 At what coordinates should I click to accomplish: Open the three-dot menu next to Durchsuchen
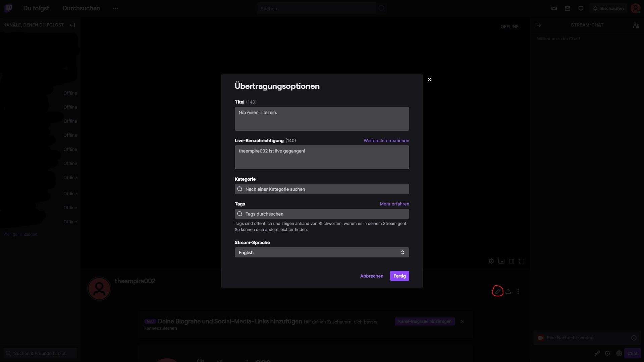(115, 8)
